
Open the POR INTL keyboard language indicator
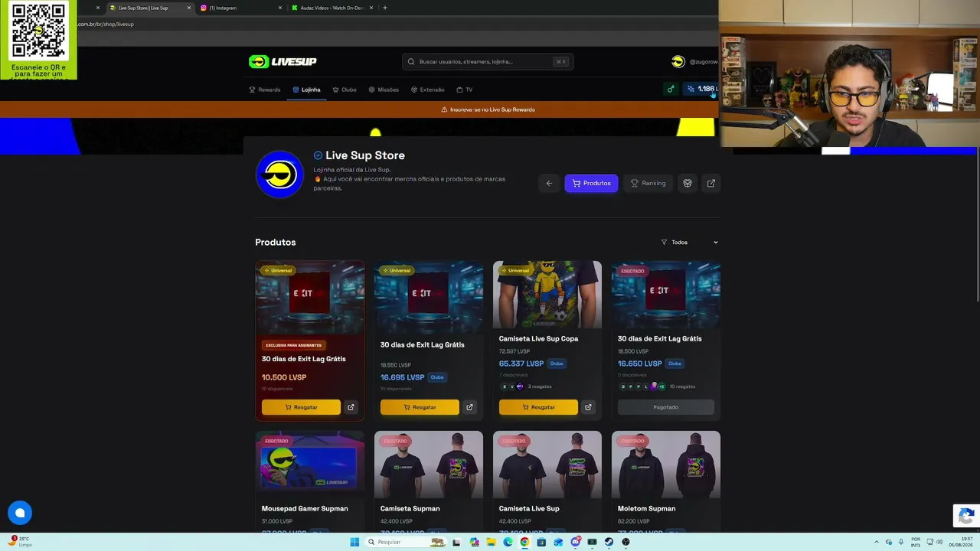pyautogui.click(x=916, y=542)
